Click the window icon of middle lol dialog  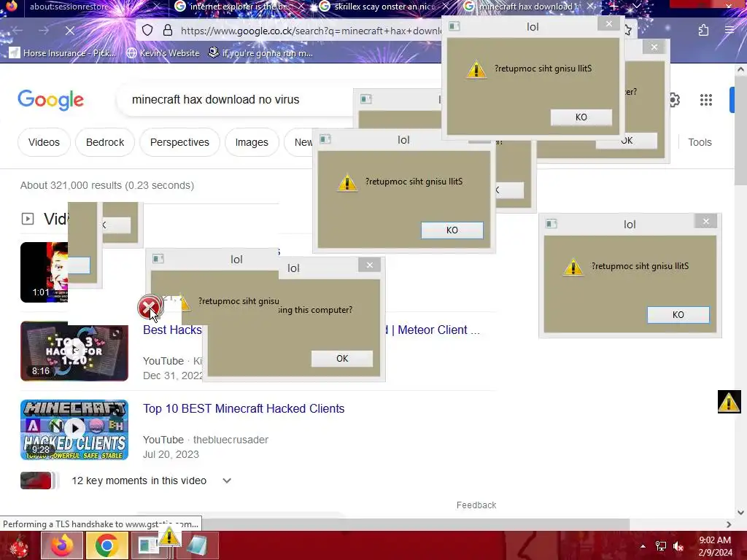pyautogui.click(x=325, y=139)
